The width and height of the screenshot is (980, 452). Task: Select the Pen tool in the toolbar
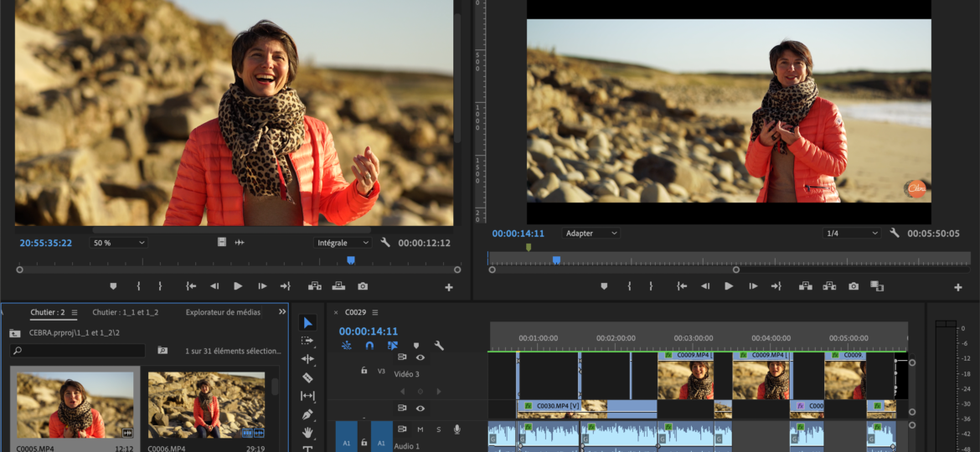coord(307,414)
